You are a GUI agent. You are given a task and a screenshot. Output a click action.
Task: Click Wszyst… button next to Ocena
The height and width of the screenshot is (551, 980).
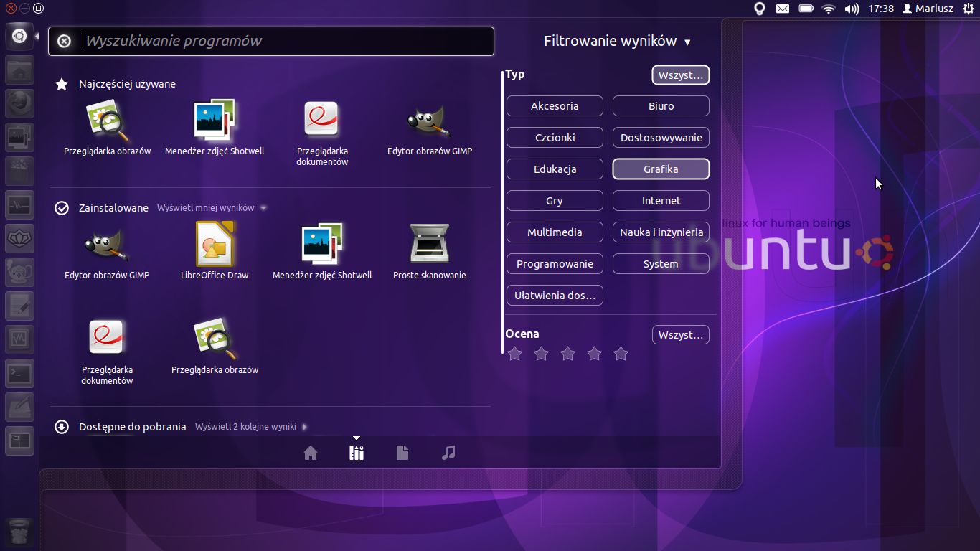[680, 335]
